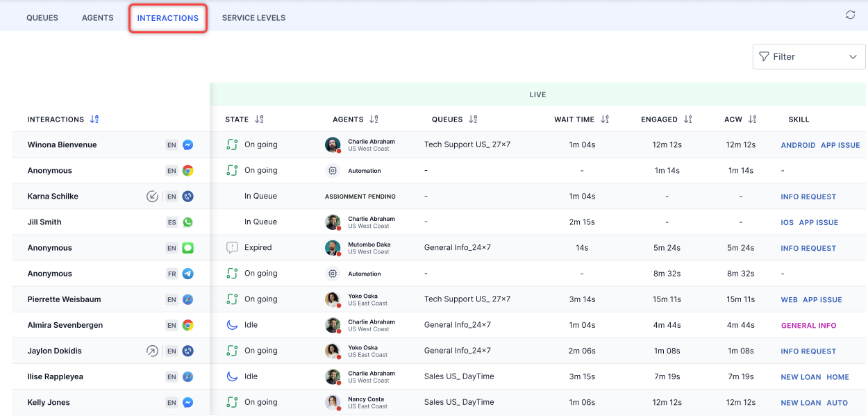The height and width of the screenshot is (416, 868).
Task: Click Safari icon for Pierrette Weisbaum
Action: coord(187,299)
